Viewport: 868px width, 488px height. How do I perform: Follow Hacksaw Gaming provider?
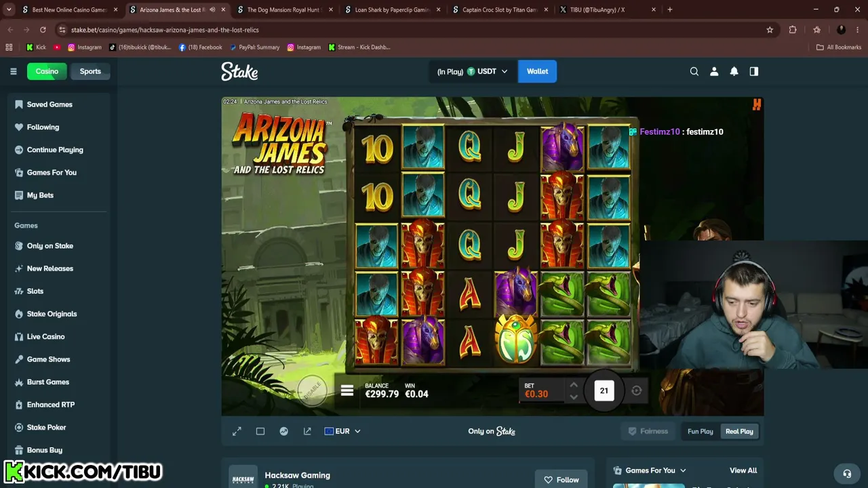(560, 480)
